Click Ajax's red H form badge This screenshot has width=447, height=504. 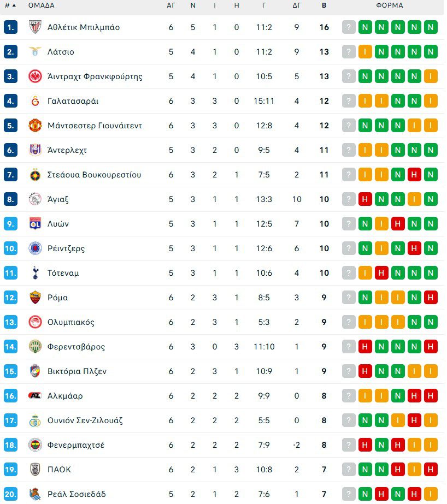(365, 199)
